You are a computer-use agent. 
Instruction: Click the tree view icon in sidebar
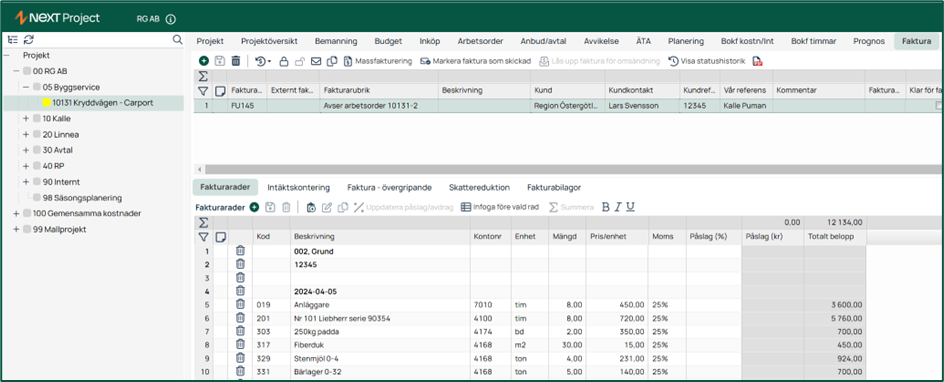point(13,40)
